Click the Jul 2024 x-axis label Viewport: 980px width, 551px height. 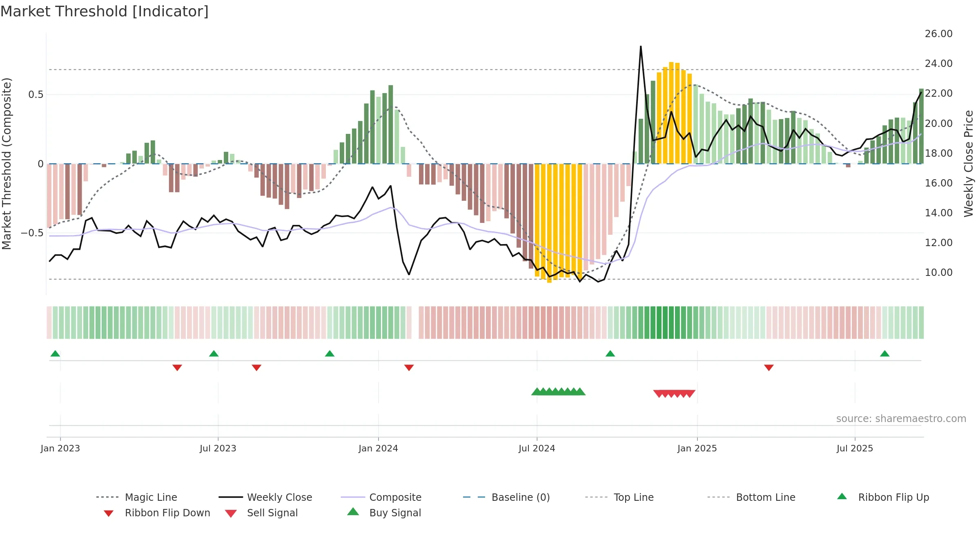(x=537, y=448)
